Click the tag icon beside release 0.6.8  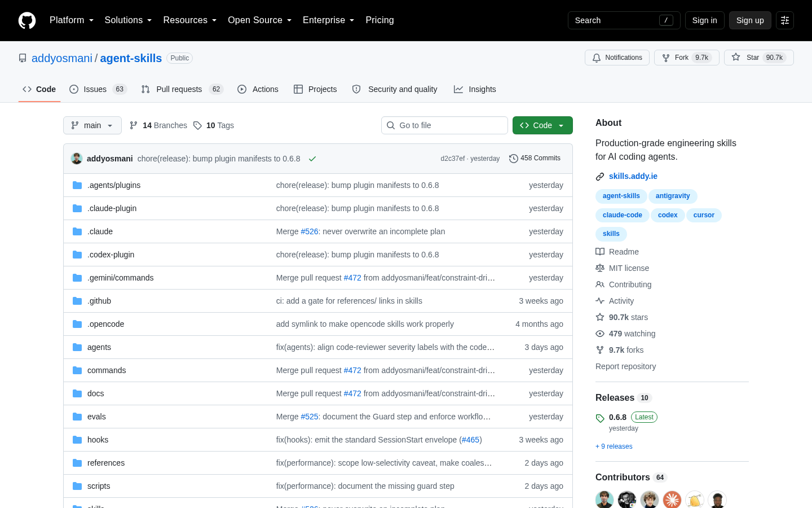pyautogui.click(x=600, y=418)
